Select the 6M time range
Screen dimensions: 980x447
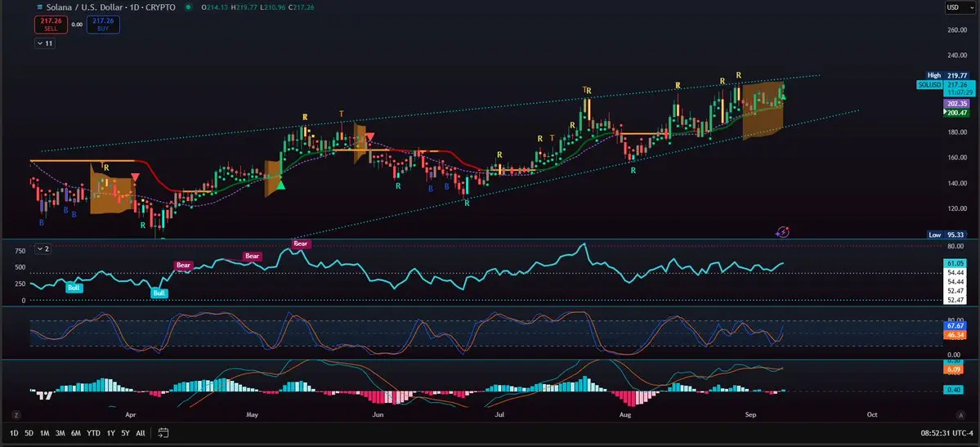point(76,432)
